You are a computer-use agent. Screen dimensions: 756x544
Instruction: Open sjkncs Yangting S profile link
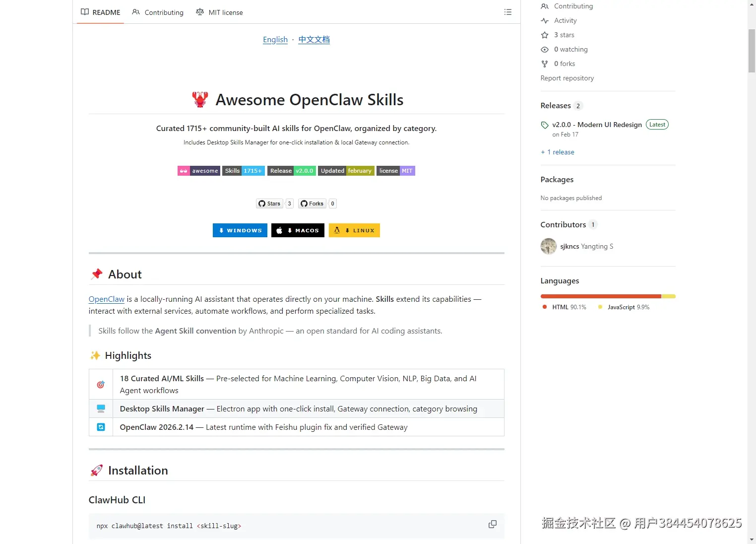point(587,246)
